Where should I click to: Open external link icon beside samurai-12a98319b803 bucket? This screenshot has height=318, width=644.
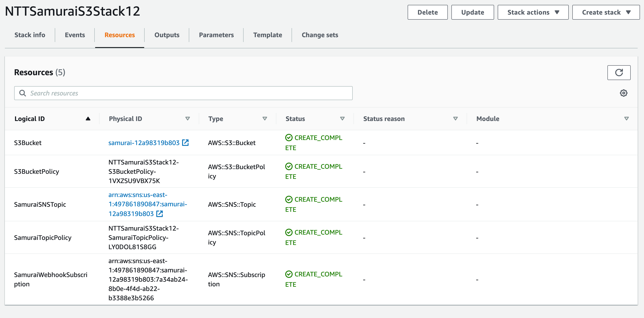coord(185,143)
